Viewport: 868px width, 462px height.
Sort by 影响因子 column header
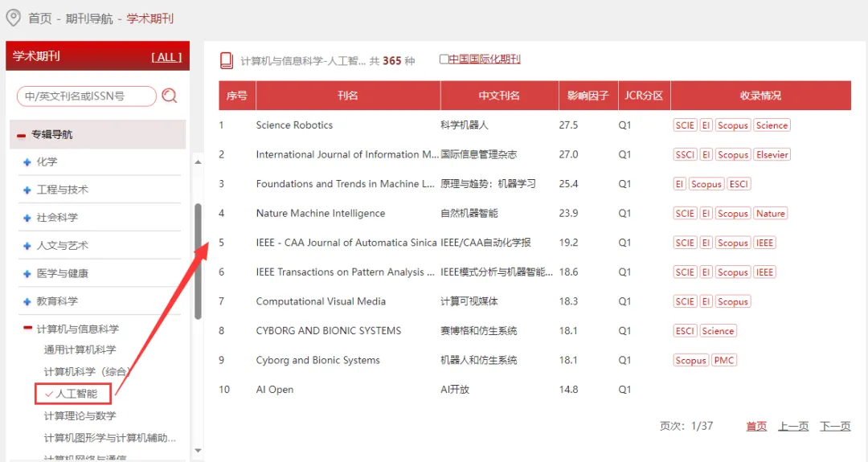588,95
